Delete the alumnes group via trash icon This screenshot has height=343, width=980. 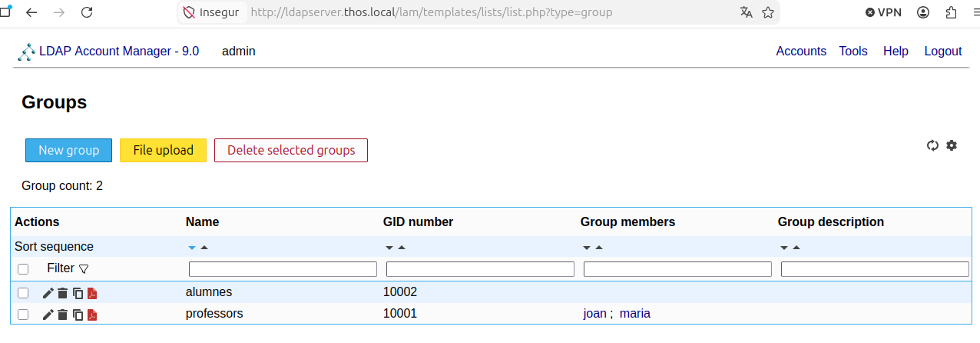[62, 293]
